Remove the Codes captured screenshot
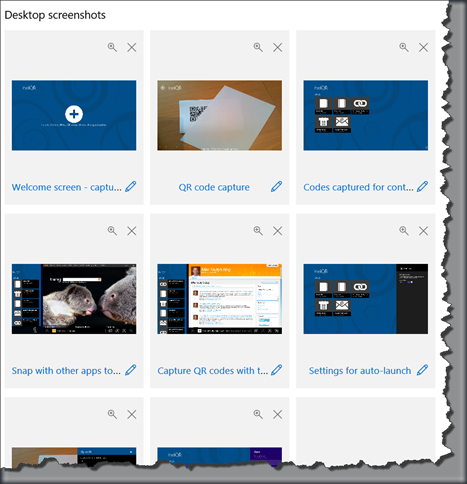 tap(423, 47)
